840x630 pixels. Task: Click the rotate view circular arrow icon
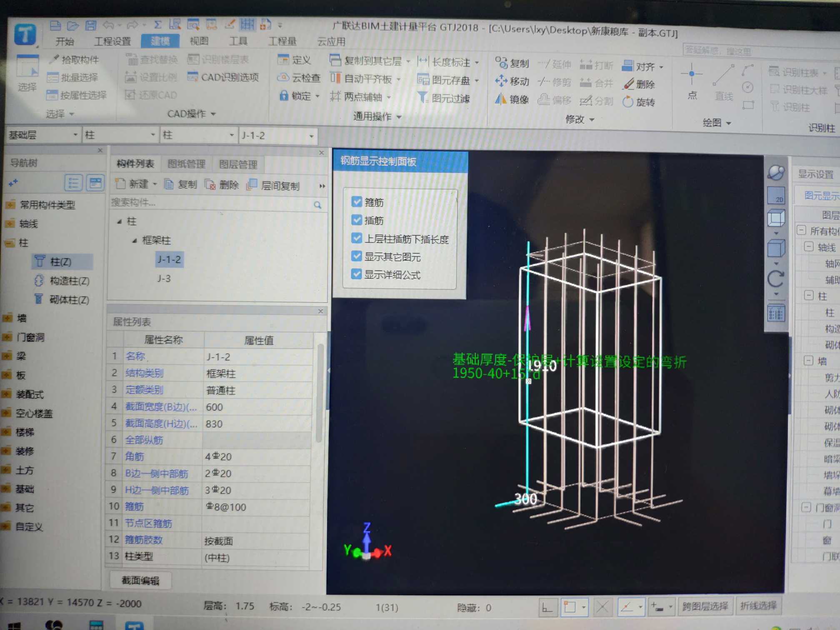pyautogui.click(x=776, y=279)
